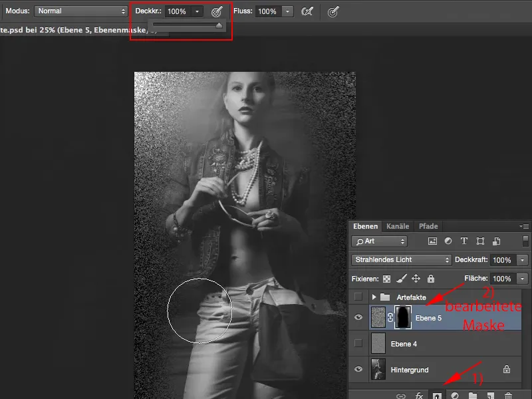
Task: Select Ebene 5 black layer mask thumbnail
Action: pyautogui.click(x=403, y=317)
